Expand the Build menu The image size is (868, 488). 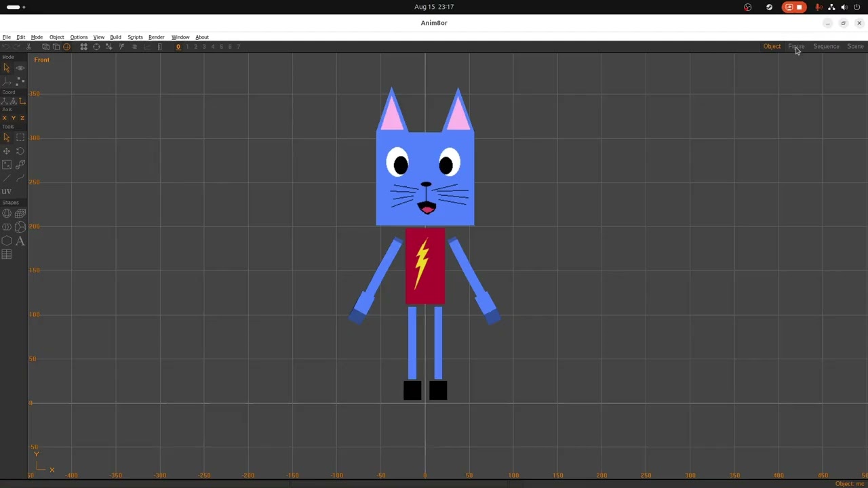pyautogui.click(x=115, y=37)
